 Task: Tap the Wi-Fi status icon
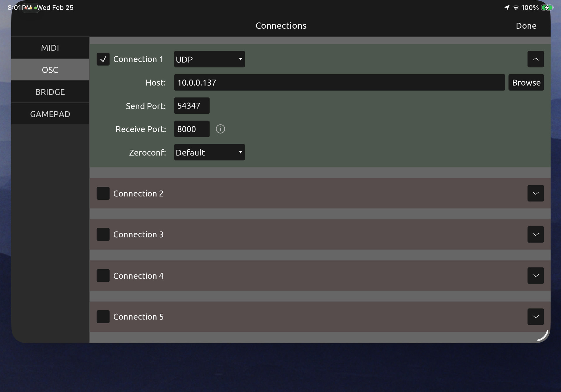pos(516,8)
